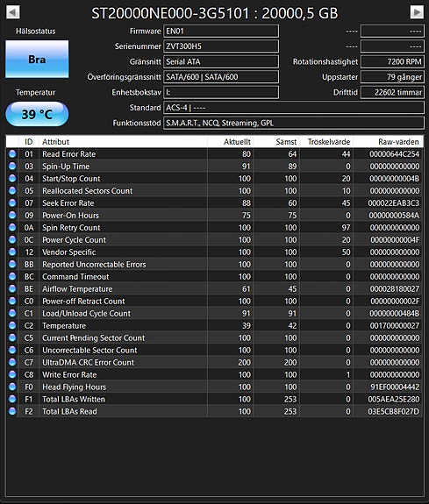Viewport: 429px width, 504px height.
Task: Click threshold value 97 for Spin Retry Count
Action: (346, 228)
